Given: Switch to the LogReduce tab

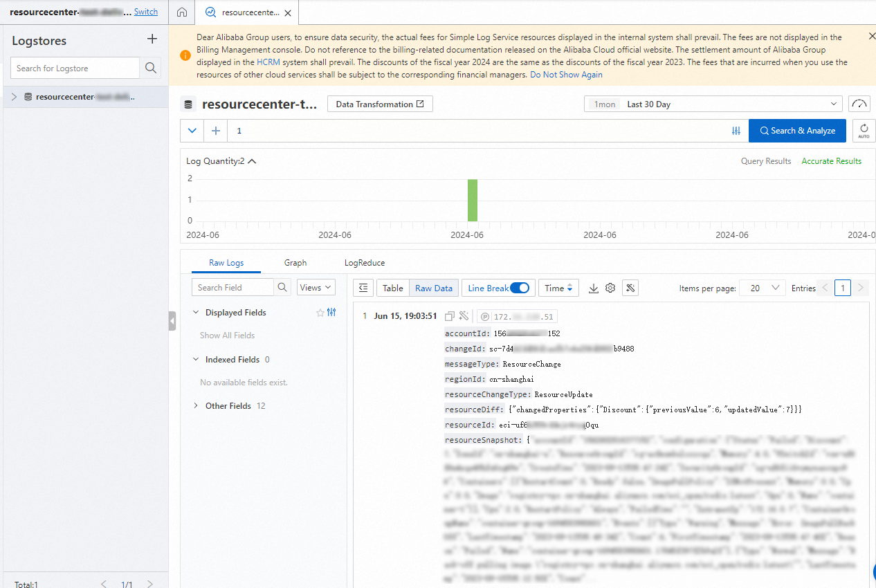Looking at the screenshot, I should [365, 263].
